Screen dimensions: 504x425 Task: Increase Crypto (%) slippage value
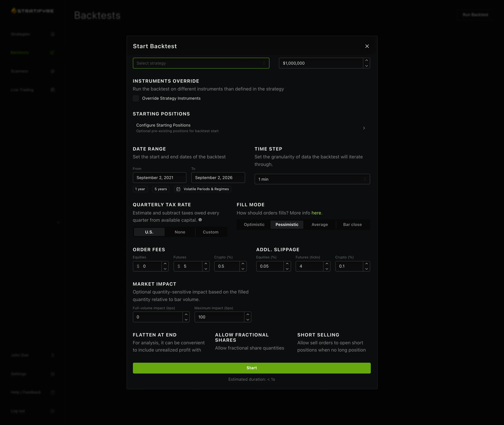click(x=366, y=264)
